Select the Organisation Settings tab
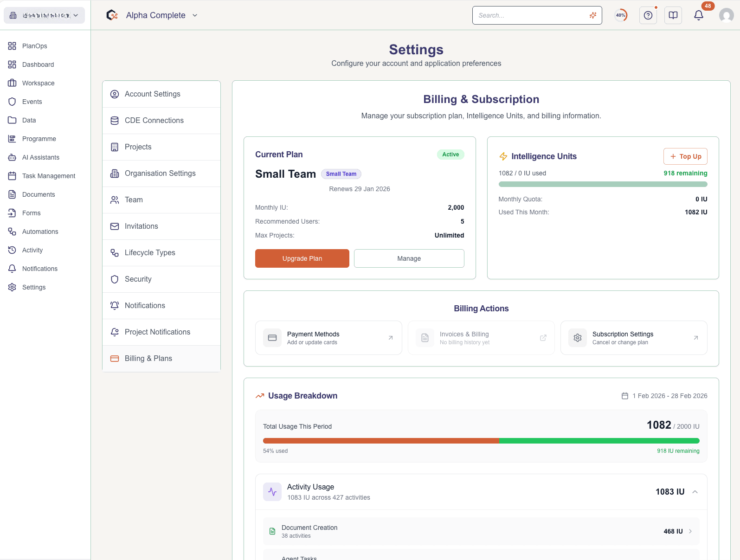 [x=161, y=174]
